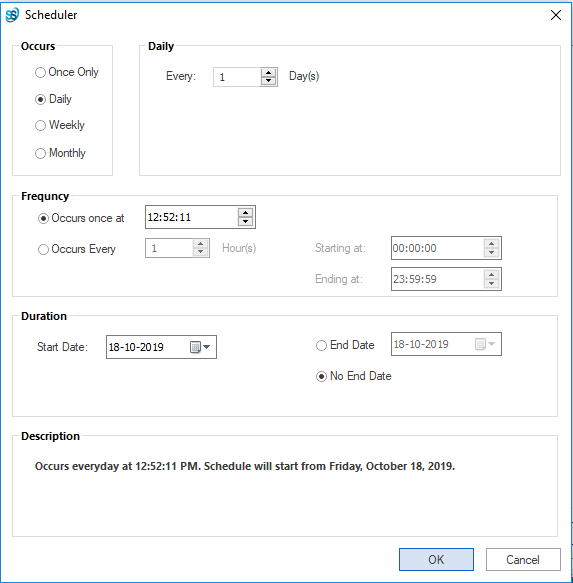Open the End Date calendar dropdown
The width and height of the screenshot is (573, 583).
[485, 344]
